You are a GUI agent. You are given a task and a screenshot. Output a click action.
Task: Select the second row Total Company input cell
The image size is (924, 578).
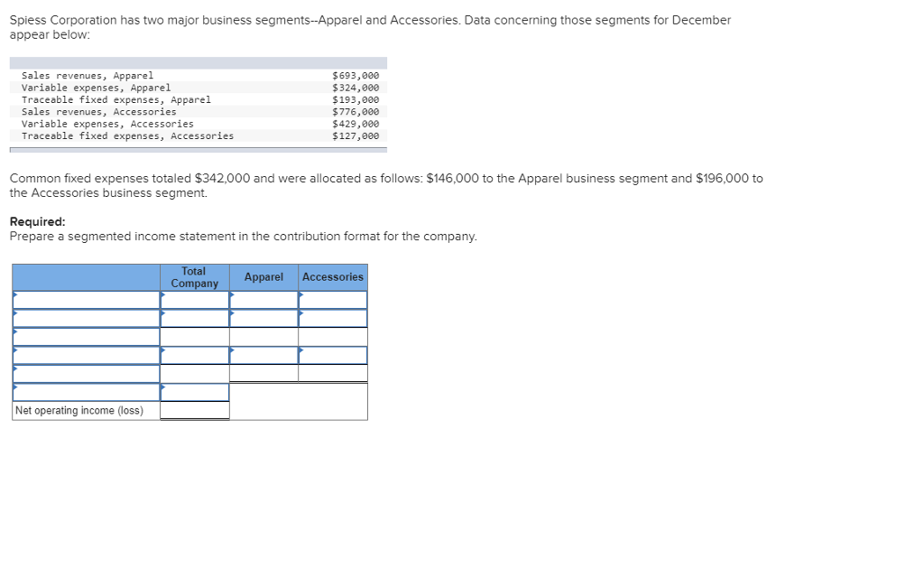point(195,319)
